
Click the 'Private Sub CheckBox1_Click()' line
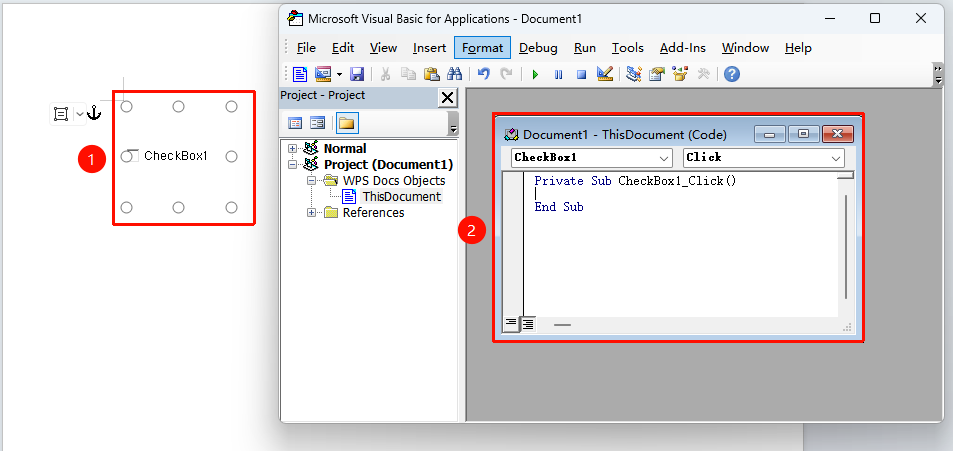click(635, 181)
